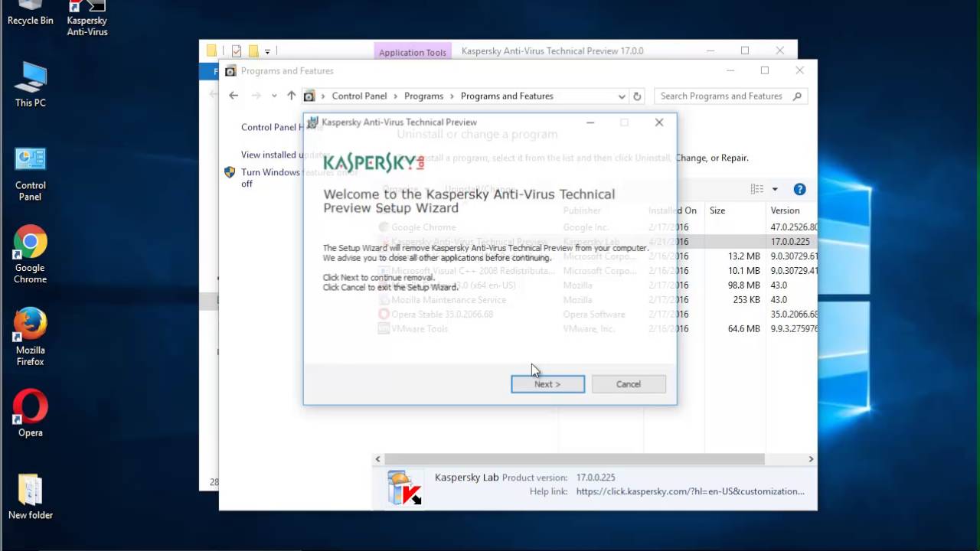The image size is (980, 551).
Task: Click the address bar location icon
Action: click(x=309, y=96)
